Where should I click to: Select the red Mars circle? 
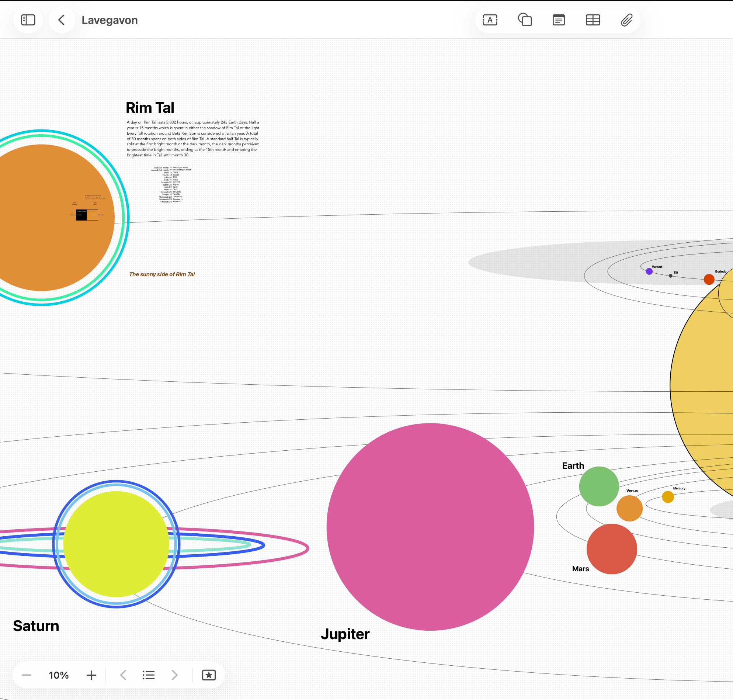(x=611, y=548)
